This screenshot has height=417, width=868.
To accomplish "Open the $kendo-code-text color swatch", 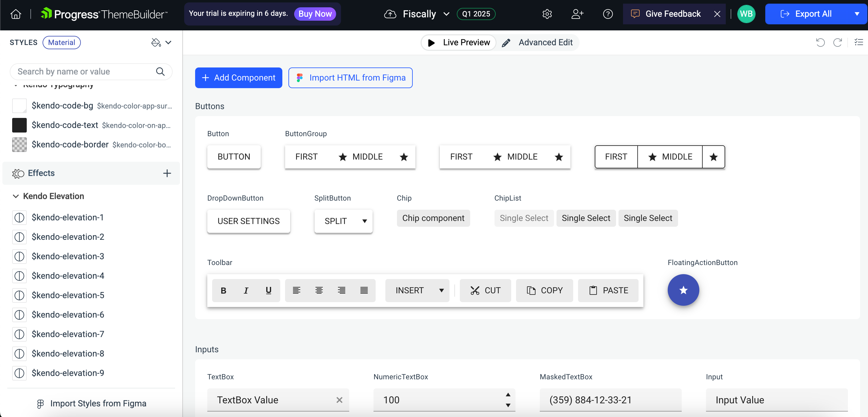I will (x=19, y=125).
